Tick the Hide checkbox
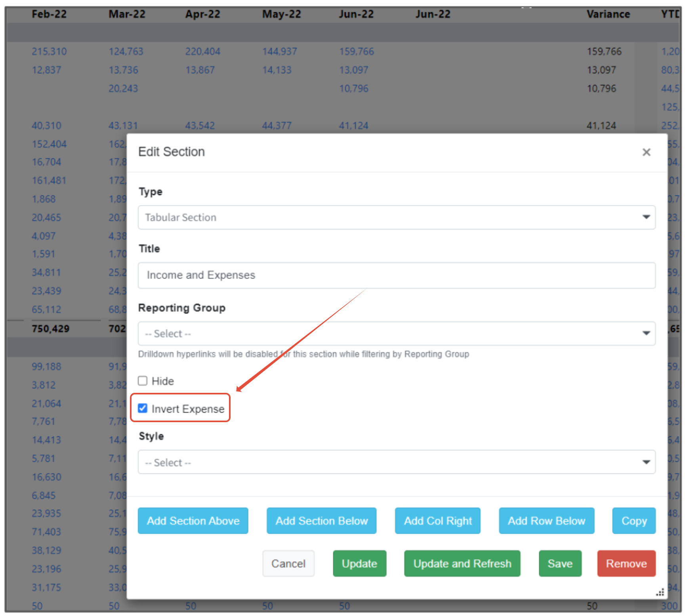Image resolution: width=685 pixels, height=616 pixels. tap(143, 381)
